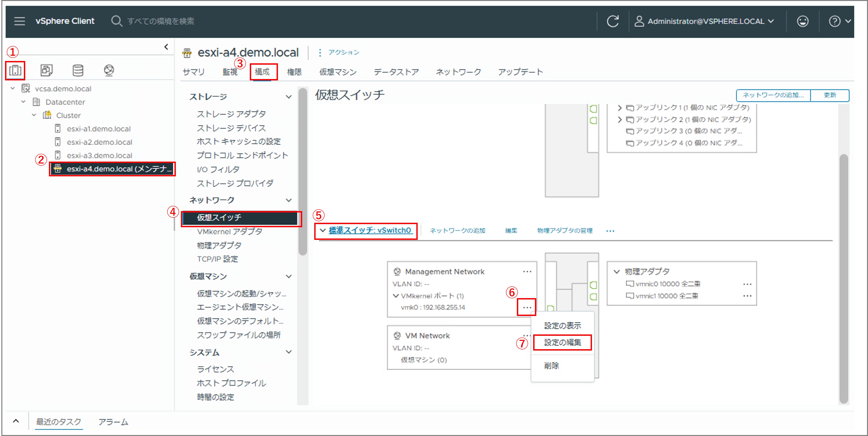Viewport: 868px width, 436px height.
Task: Open the hamburger main menu
Action: tap(20, 21)
